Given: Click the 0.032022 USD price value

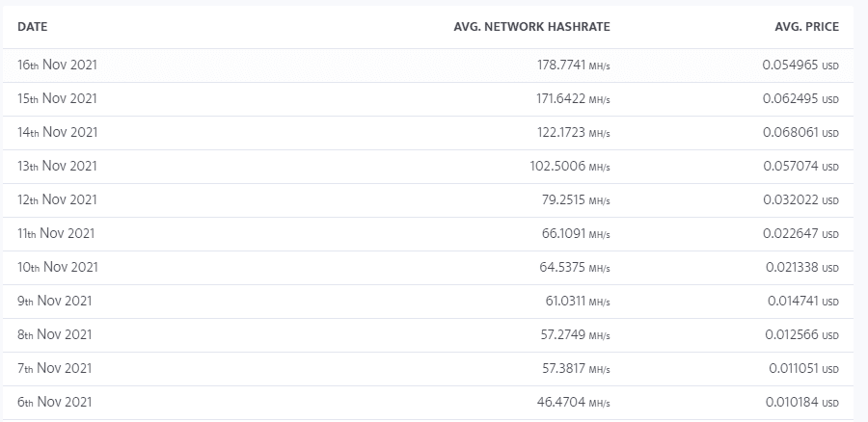Looking at the screenshot, I should point(801,200).
